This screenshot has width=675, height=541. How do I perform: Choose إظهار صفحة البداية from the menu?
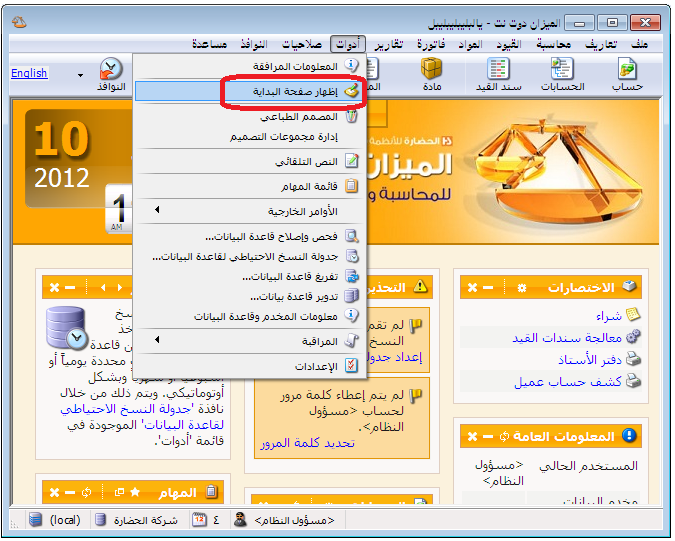250,91
